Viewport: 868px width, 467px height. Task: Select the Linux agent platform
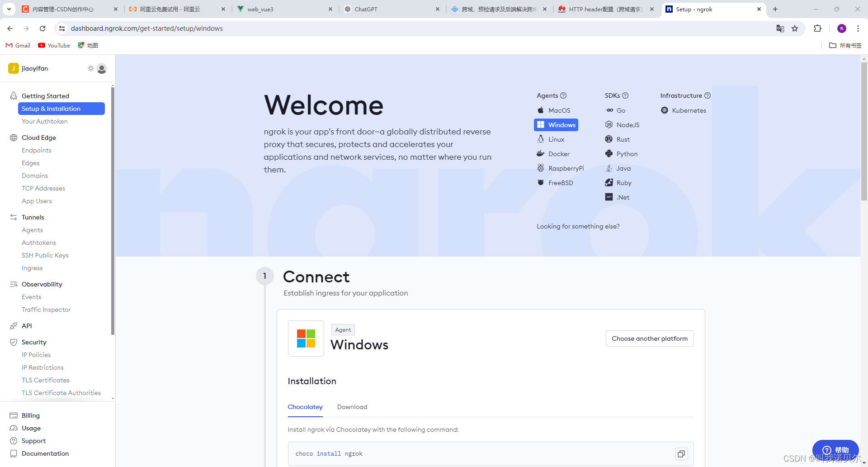(551, 139)
